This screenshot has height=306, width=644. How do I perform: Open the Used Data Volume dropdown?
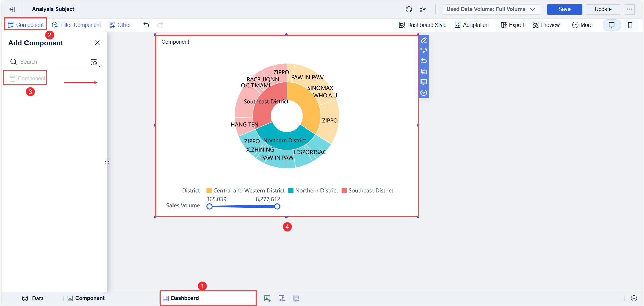click(x=491, y=9)
